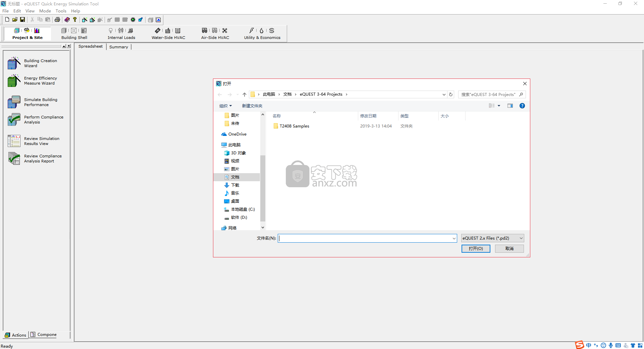
Task: Open the Mode menu
Action: (45, 11)
